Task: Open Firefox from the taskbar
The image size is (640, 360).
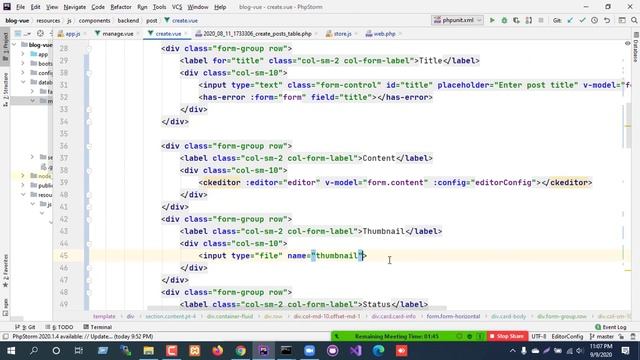Action: point(218,351)
